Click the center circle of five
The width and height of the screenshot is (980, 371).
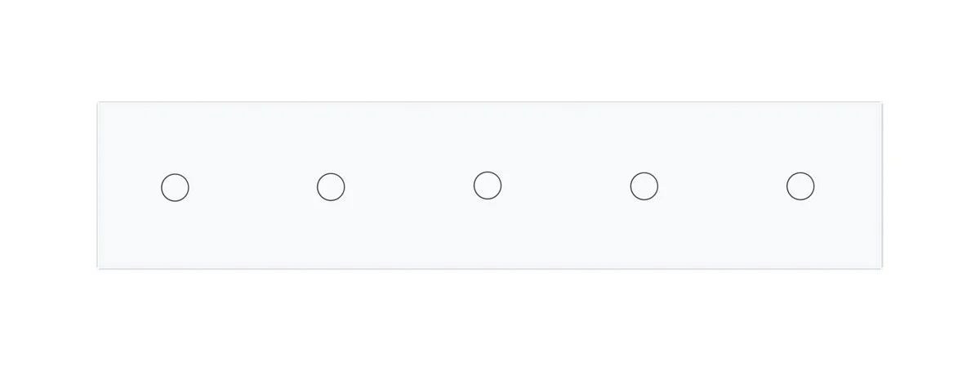pyautogui.click(x=488, y=185)
